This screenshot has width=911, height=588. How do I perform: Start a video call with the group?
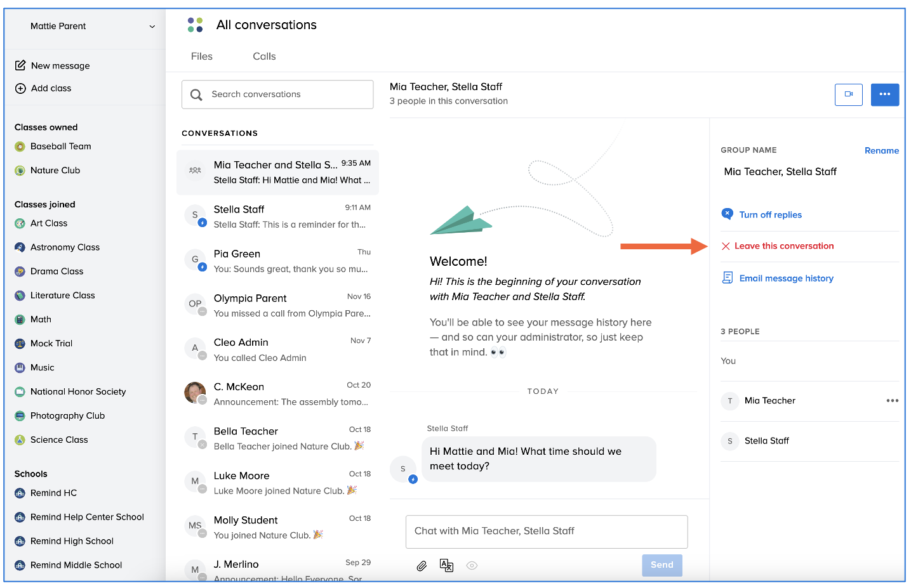click(x=848, y=95)
